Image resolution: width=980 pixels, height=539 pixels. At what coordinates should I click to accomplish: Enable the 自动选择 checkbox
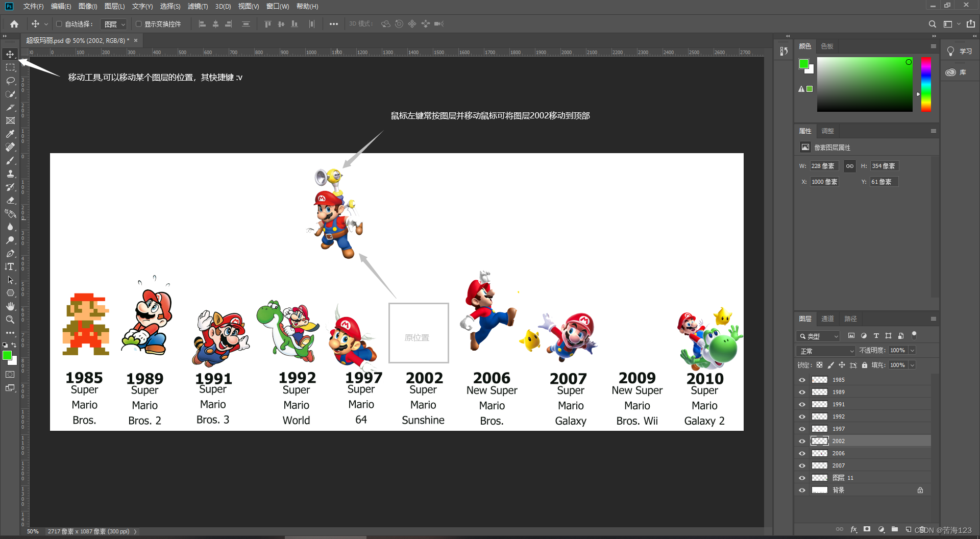click(x=59, y=24)
